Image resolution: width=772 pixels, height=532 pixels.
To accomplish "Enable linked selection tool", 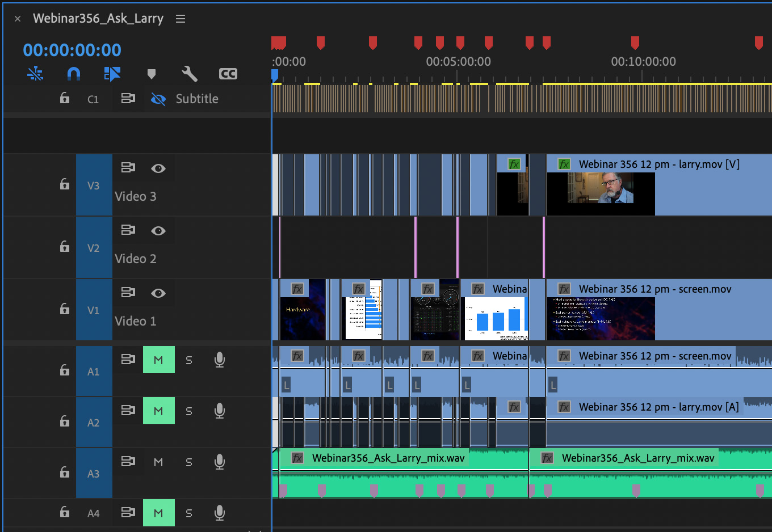I will pyautogui.click(x=112, y=74).
